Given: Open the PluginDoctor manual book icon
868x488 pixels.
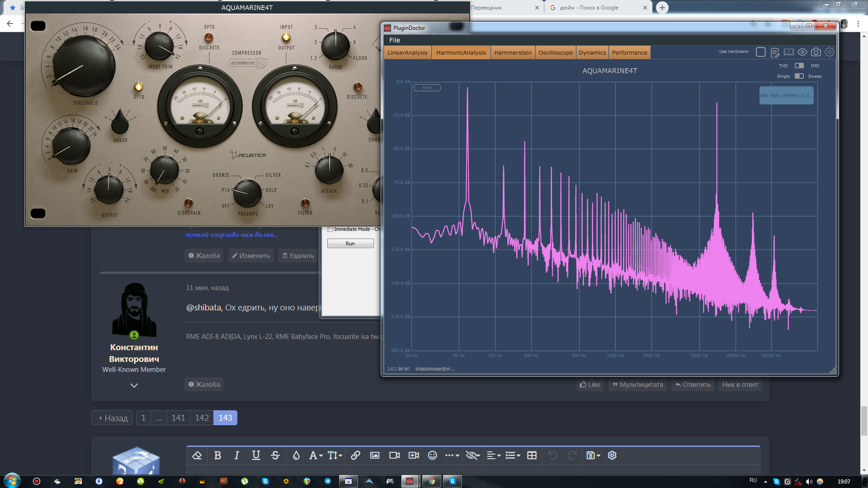Looking at the screenshot, I should pos(789,52).
